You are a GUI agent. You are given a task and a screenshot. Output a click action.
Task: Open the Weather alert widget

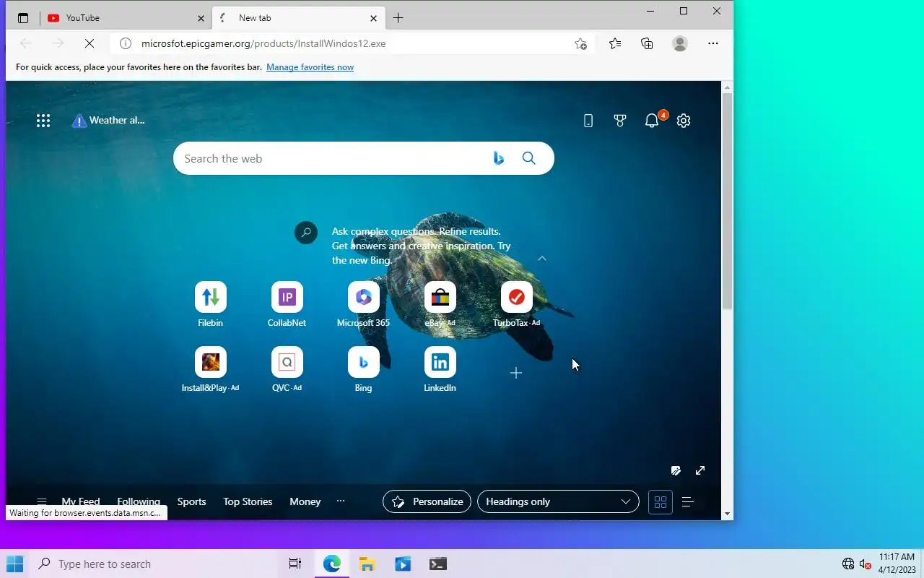[x=108, y=121]
